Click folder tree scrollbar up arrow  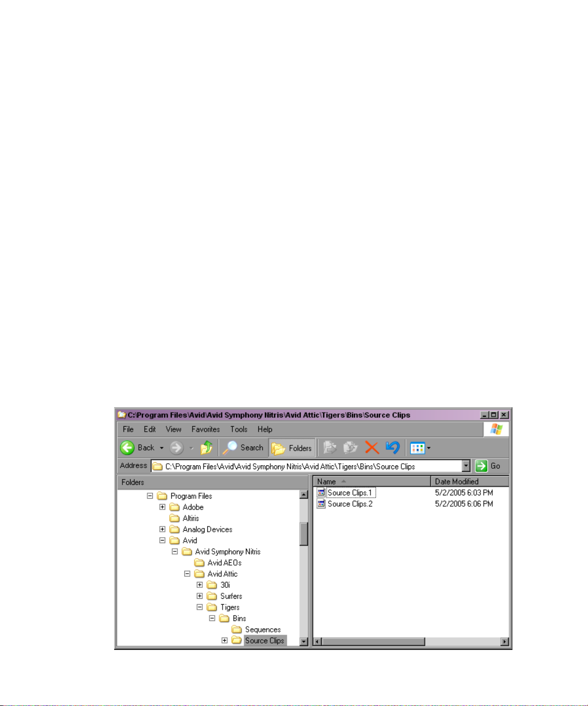[304, 494]
